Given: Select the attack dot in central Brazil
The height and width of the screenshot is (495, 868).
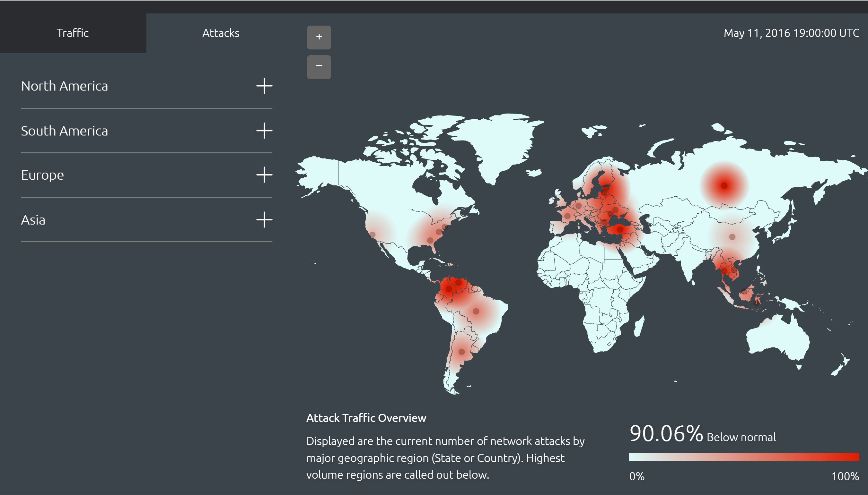Looking at the screenshot, I should (476, 311).
